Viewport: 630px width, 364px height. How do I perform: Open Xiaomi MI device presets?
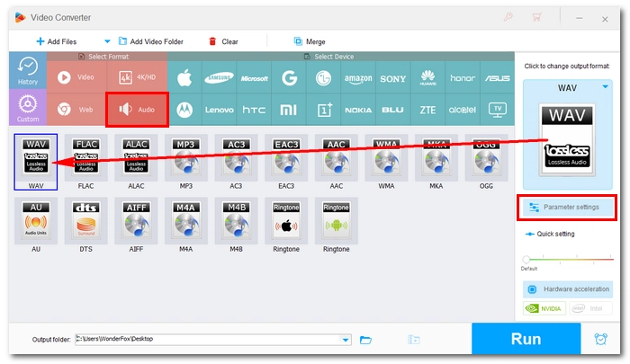289,110
